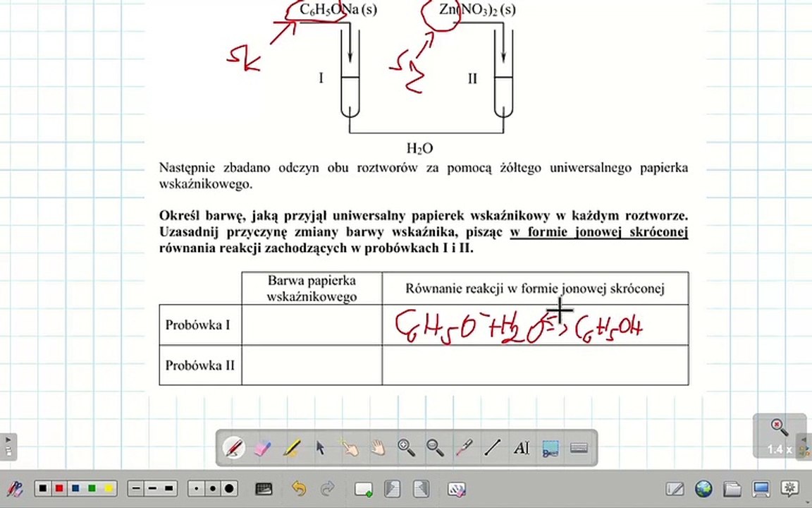The height and width of the screenshot is (508, 812).
Task: Add a new page
Action: 364,489
